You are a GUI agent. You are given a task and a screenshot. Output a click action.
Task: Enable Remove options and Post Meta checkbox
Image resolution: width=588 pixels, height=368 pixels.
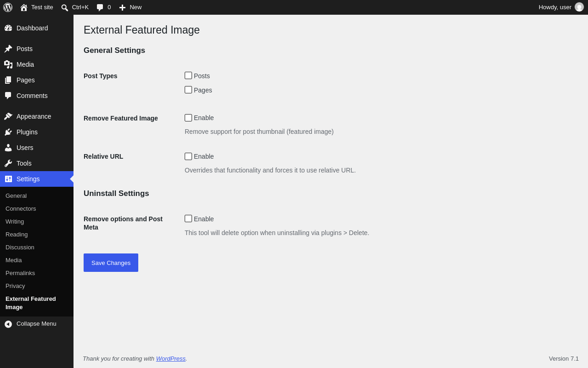pos(188,218)
